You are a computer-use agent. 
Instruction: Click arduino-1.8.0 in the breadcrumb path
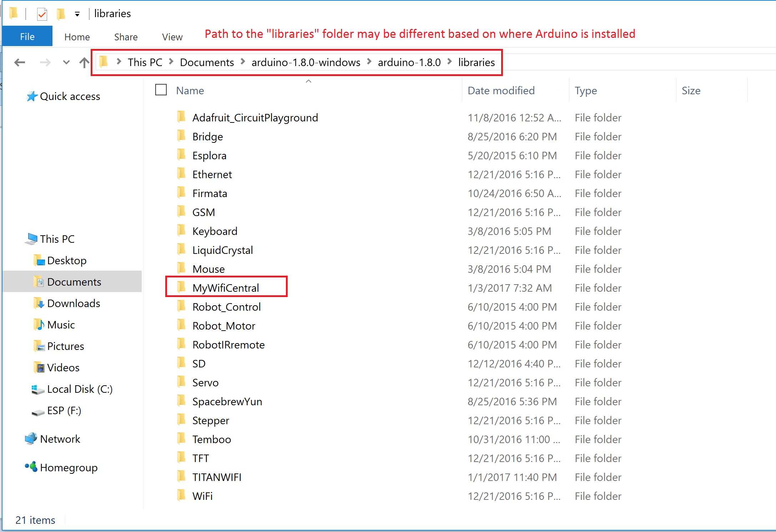(409, 62)
